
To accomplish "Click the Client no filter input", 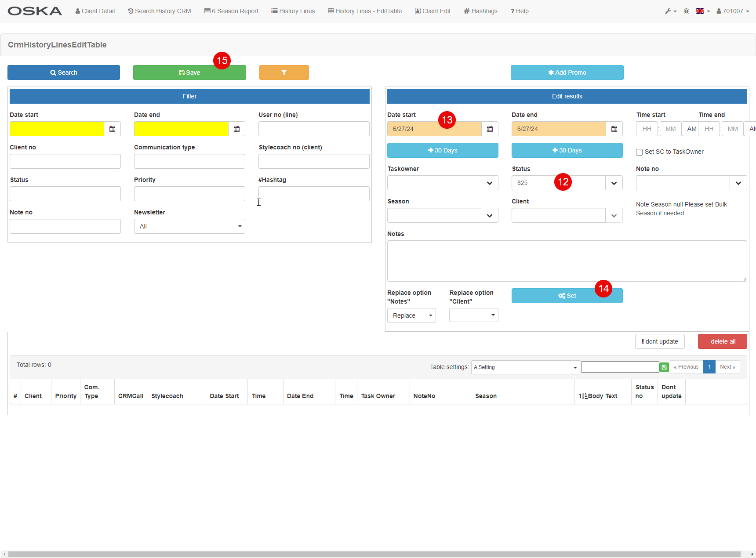I will click(x=65, y=161).
